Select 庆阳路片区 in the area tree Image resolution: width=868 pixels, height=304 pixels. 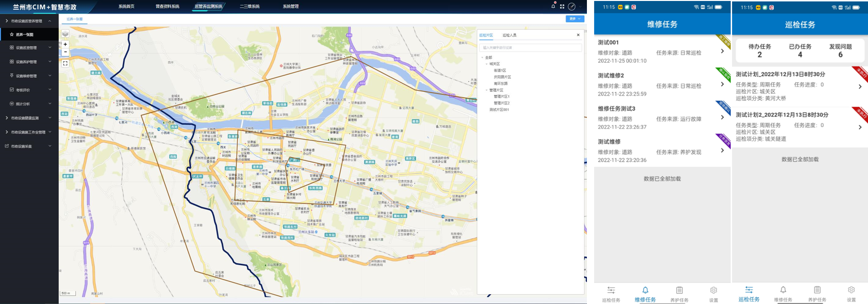point(502,77)
